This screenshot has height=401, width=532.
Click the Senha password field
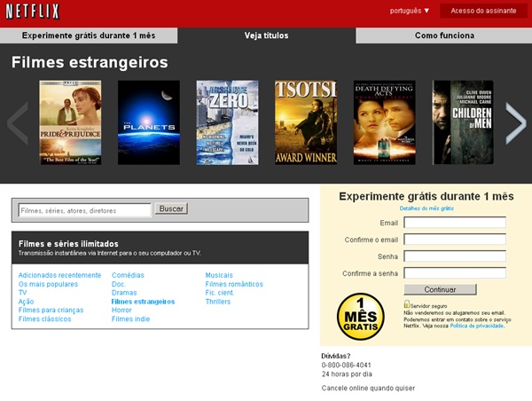pos(455,256)
